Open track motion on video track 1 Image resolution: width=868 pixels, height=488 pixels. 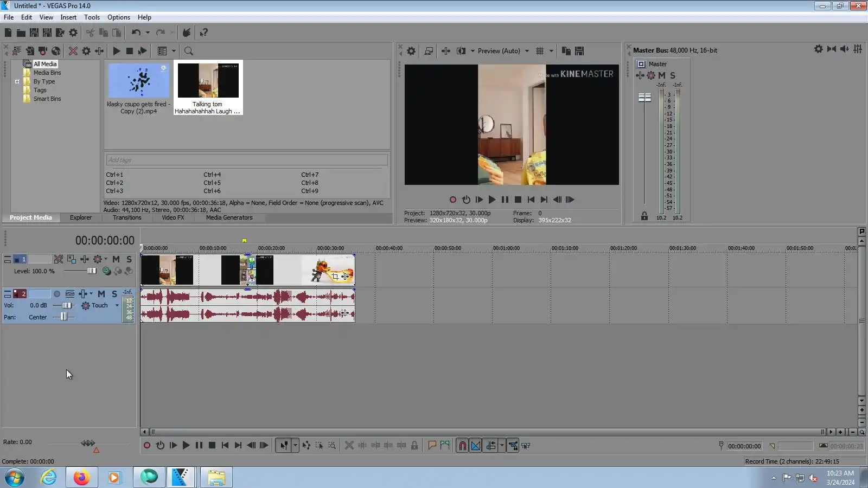(72, 259)
